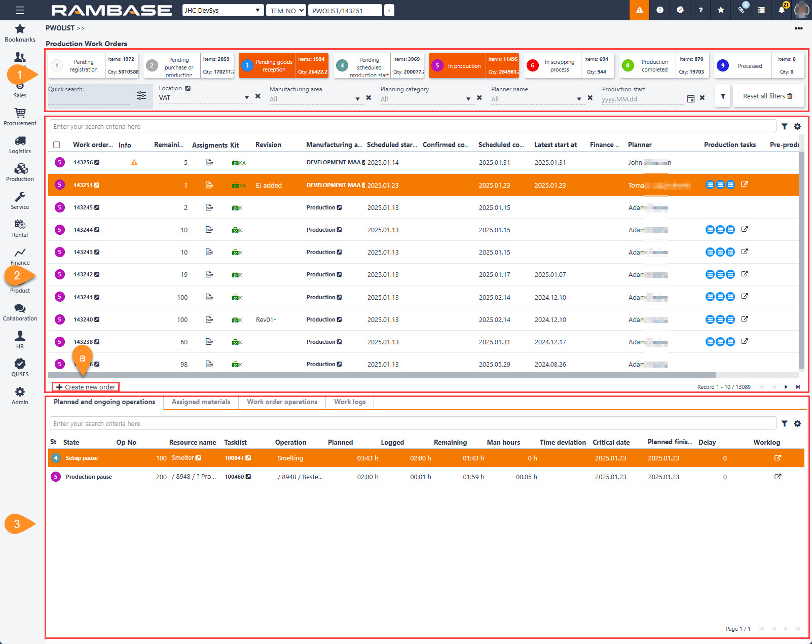Toggle Pending registration status filter
This screenshot has width=812, height=644.
(x=94, y=66)
